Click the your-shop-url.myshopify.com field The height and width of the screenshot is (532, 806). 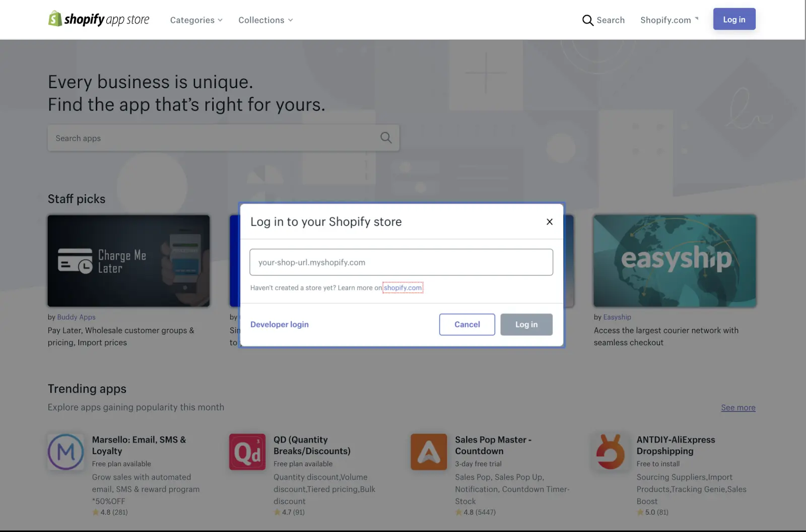coord(401,262)
